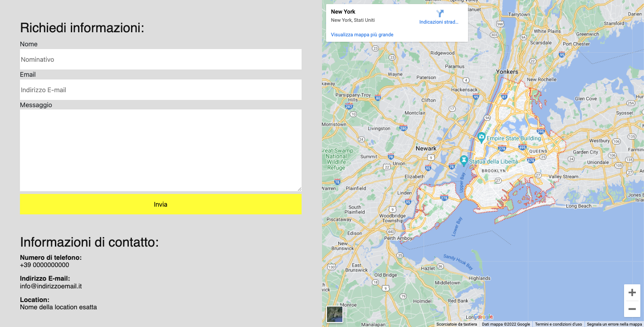Click the info@indirizzoemail.it email address
The height and width of the screenshot is (327, 644).
pyautogui.click(x=51, y=286)
